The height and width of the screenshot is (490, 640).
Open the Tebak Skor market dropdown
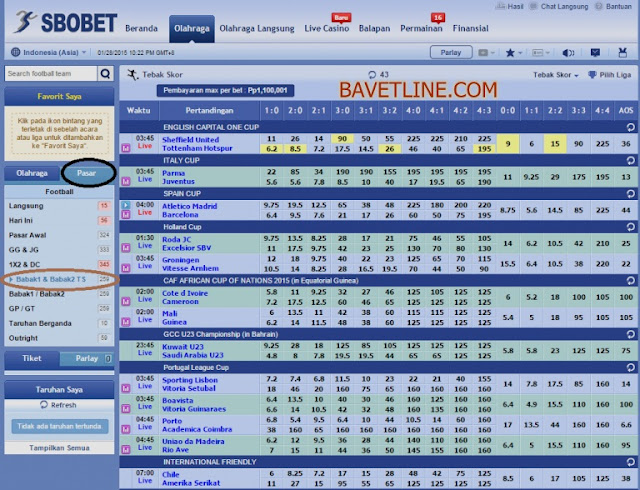point(556,75)
